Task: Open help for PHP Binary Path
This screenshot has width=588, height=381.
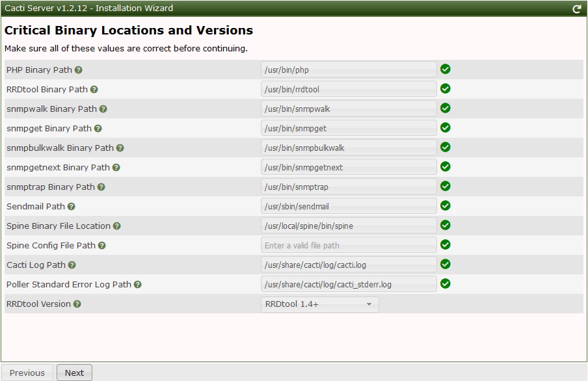Action: (78, 70)
